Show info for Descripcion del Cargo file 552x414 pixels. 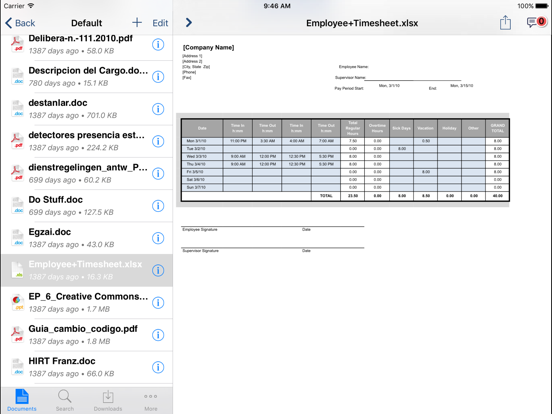(158, 76)
